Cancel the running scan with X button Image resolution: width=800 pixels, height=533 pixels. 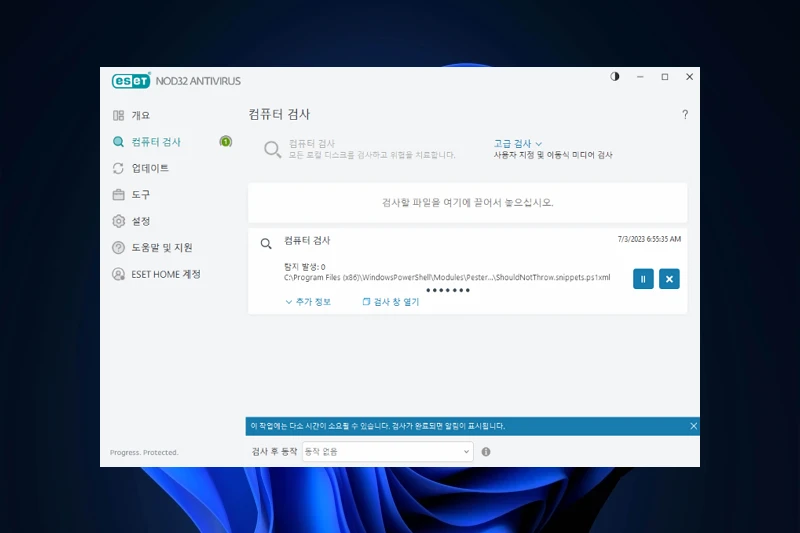pyautogui.click(x=669, y=279)
